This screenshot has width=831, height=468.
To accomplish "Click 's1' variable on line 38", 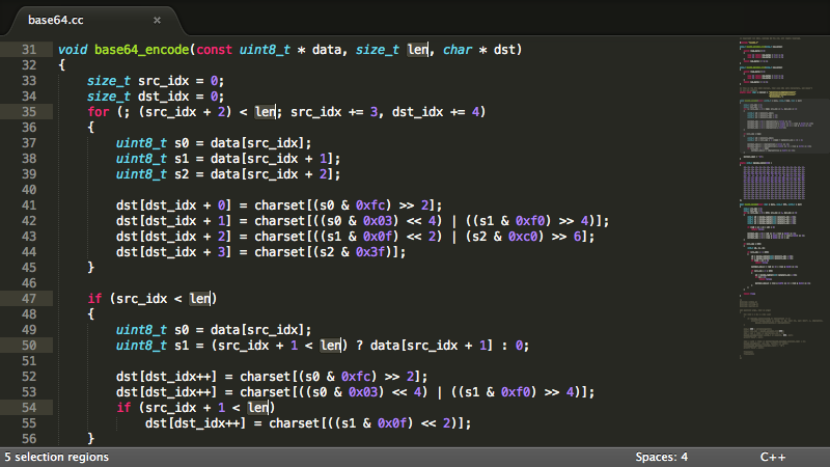I will [x=181, y=158].
